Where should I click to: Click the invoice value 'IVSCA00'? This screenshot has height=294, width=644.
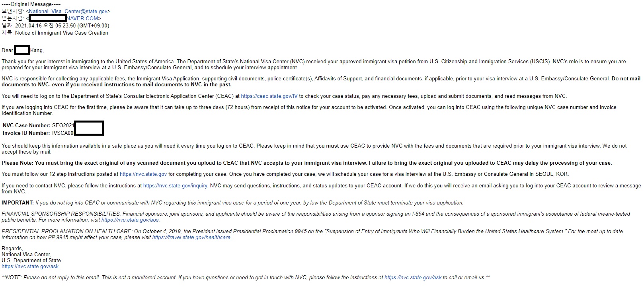point(63,133)
